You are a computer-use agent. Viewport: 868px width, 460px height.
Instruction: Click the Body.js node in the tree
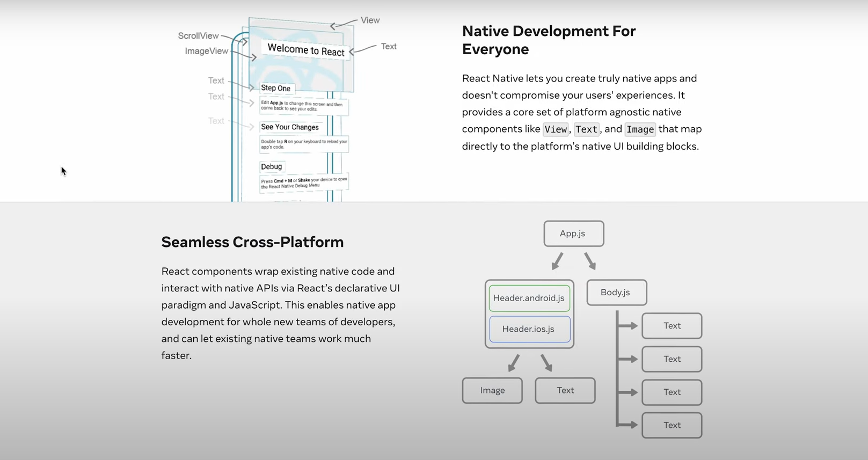pos(616,293)
